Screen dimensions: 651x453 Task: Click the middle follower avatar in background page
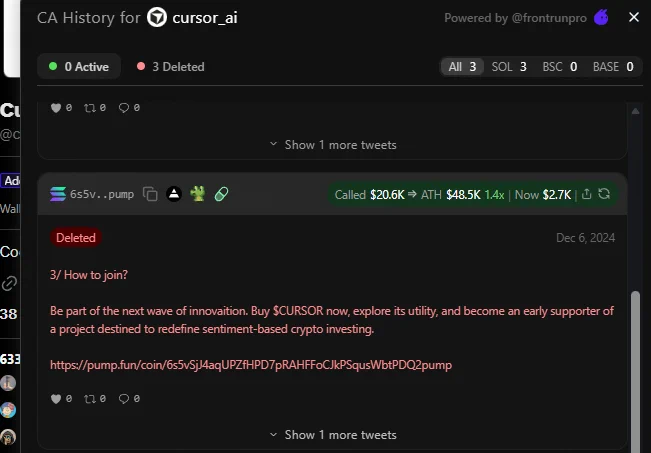tap(8, 410)
